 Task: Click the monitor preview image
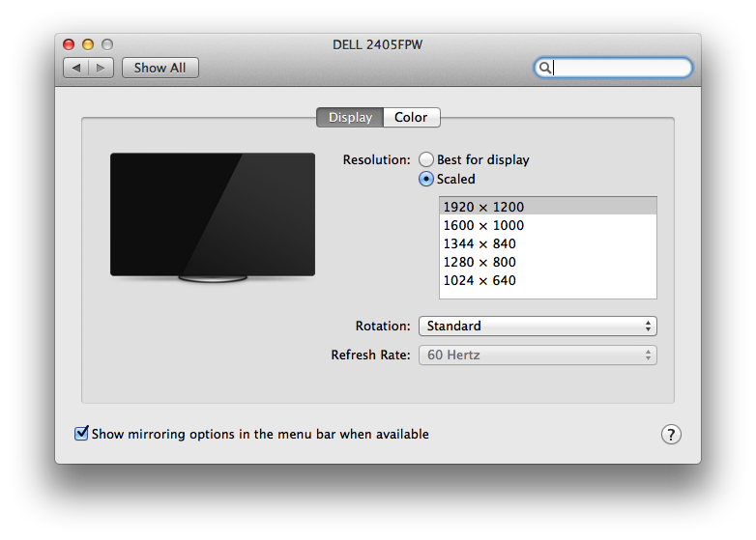pos(213,217)
